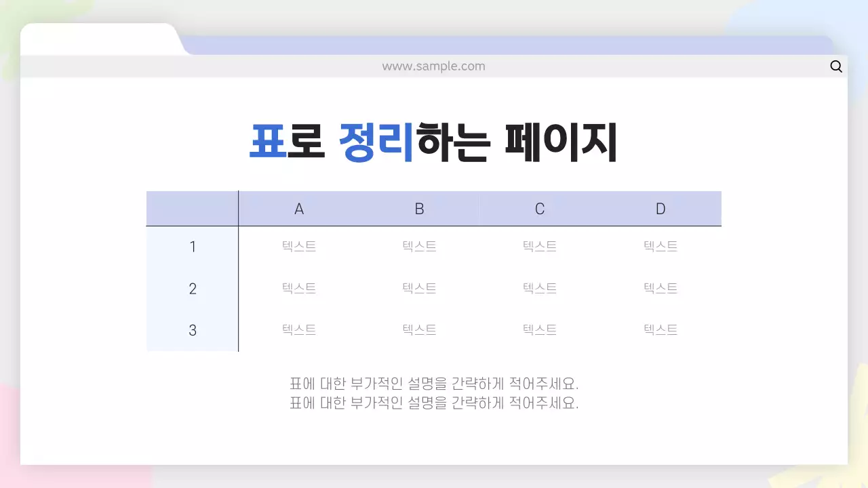Click '텍스트' cell in row 2, column A
The image size is (868, 488).
(x=299, y=288)
